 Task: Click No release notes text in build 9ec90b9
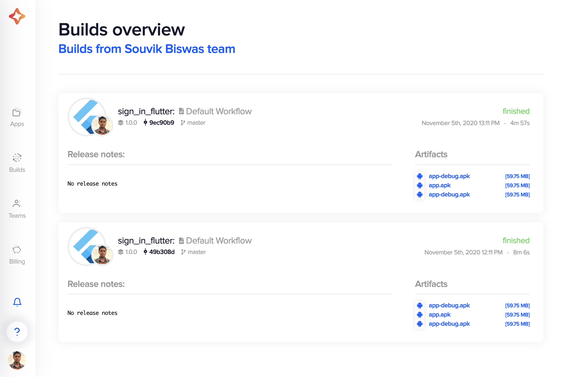(x=92, y=184)
